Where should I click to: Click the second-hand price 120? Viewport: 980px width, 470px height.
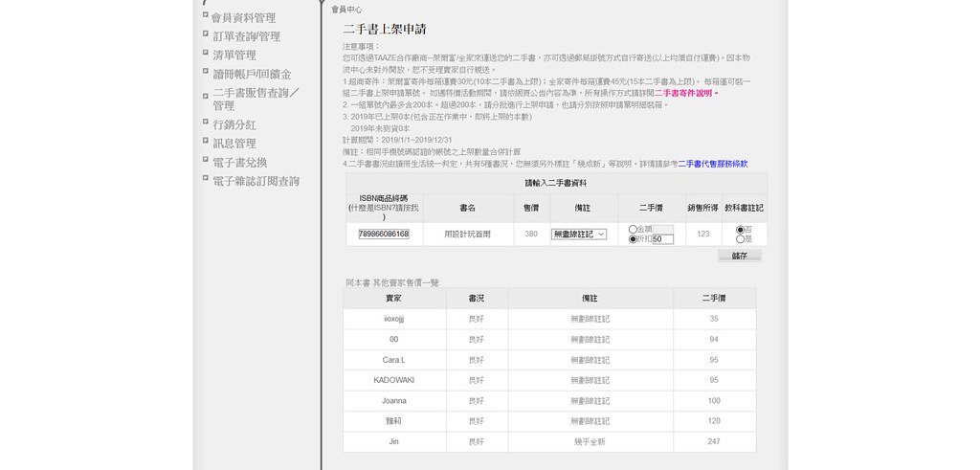(x=714, y=421)
